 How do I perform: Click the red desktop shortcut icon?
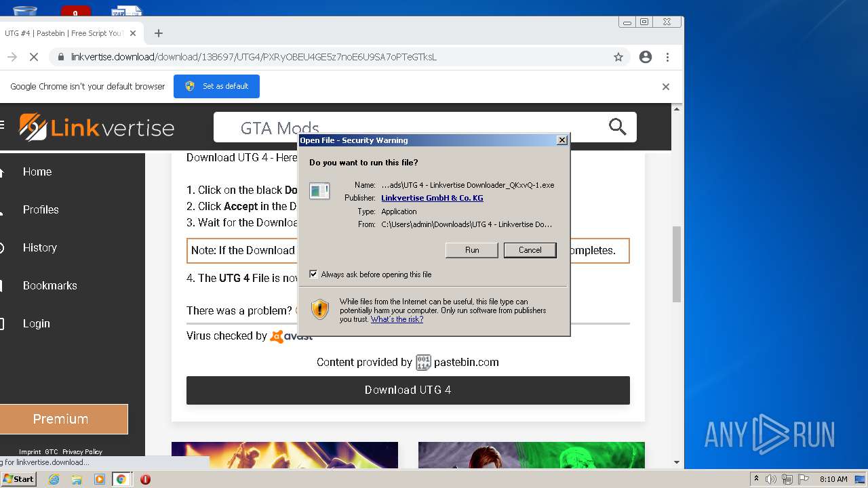(75, 11)
